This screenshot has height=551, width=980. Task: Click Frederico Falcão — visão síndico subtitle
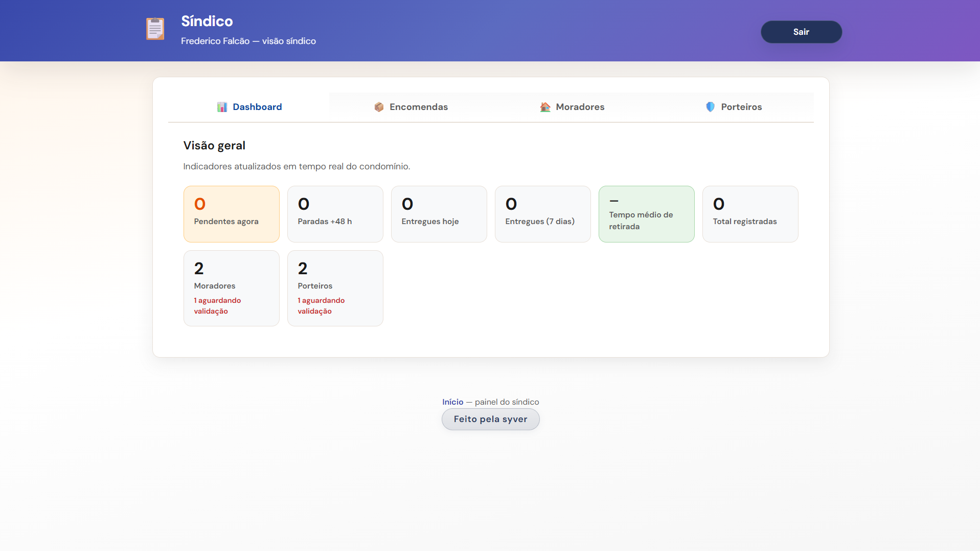click(x=248, y=41)
